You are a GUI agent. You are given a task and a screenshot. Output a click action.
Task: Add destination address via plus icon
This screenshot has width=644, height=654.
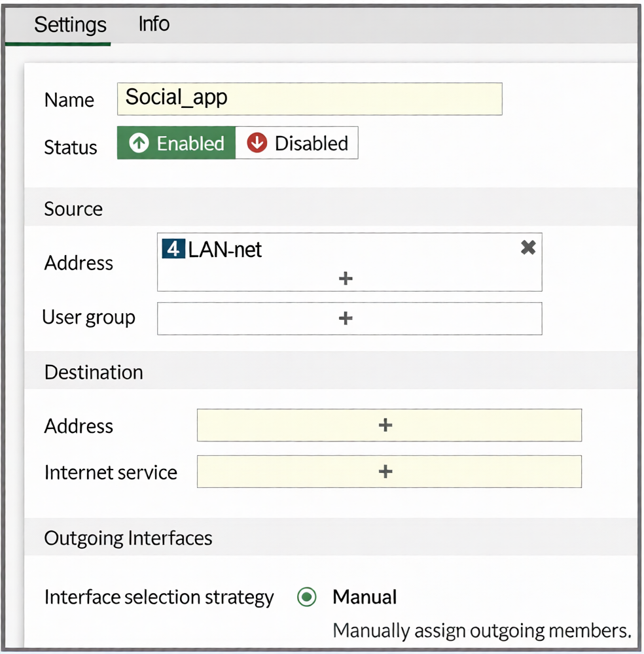385,425
